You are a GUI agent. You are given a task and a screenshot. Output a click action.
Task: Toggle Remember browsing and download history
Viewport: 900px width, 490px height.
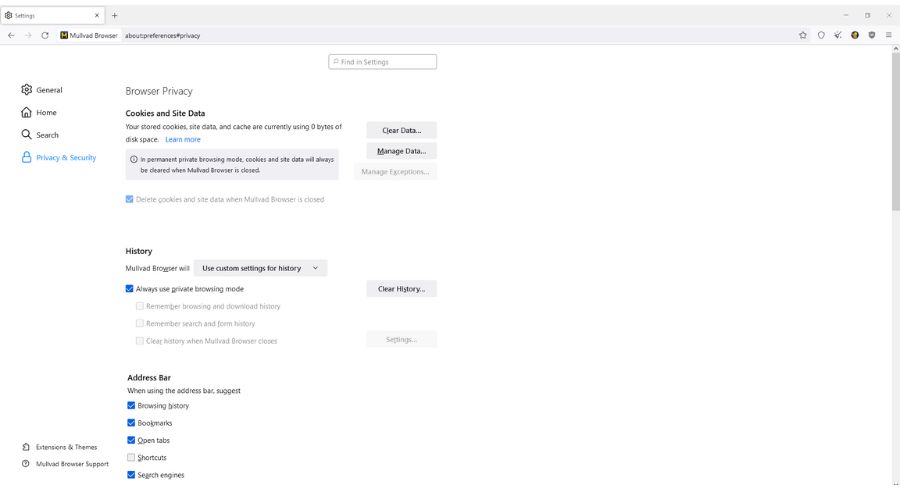[x=139, y=306]
